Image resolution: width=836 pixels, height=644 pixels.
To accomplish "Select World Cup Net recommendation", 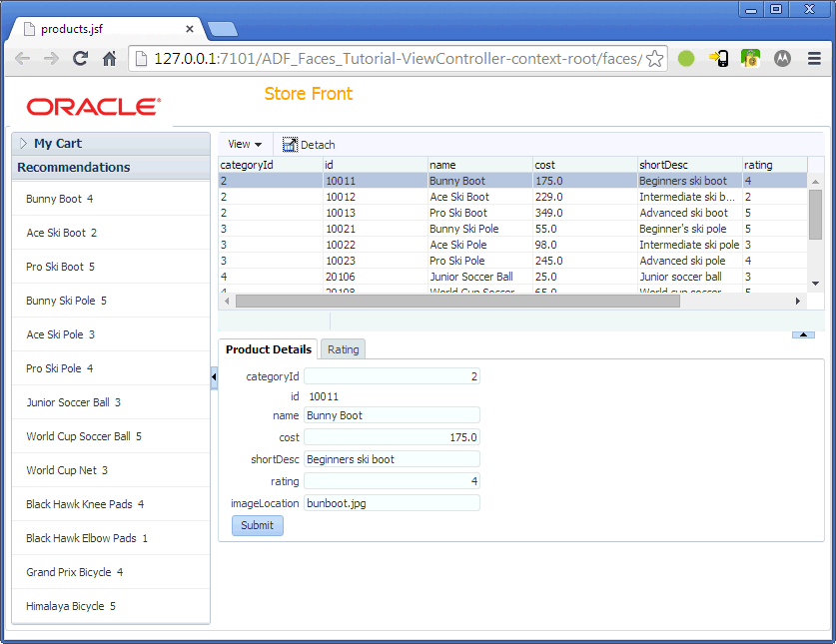I will click(111, 470).
